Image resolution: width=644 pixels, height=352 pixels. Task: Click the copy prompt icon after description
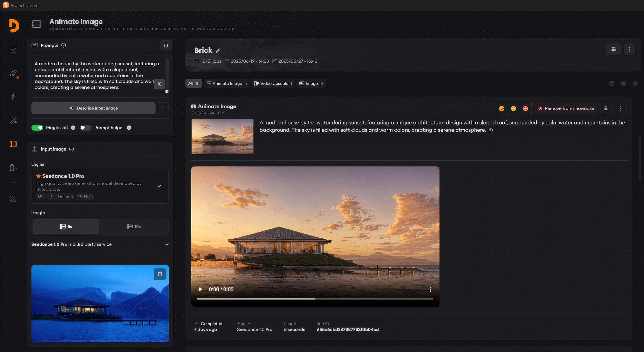(491, 130)
